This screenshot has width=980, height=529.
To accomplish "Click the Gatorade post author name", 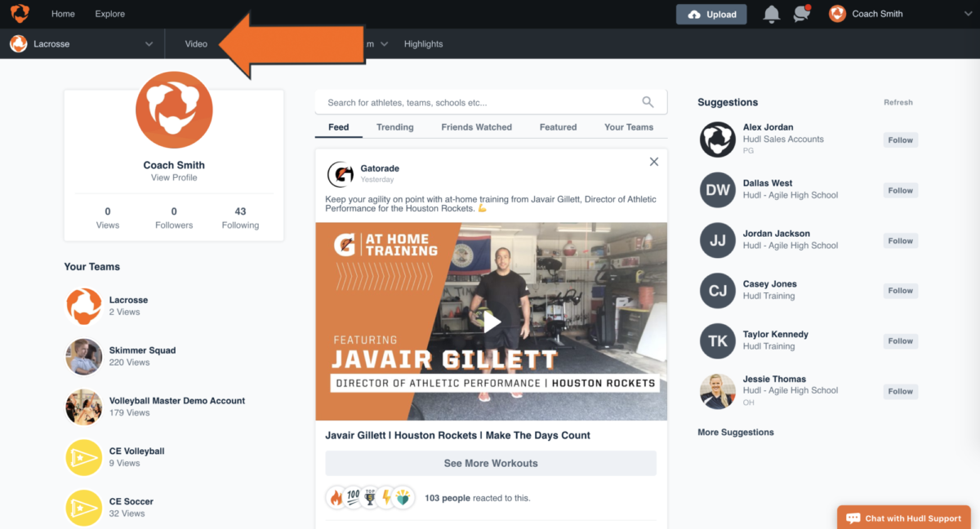I will tap(380, 168).
